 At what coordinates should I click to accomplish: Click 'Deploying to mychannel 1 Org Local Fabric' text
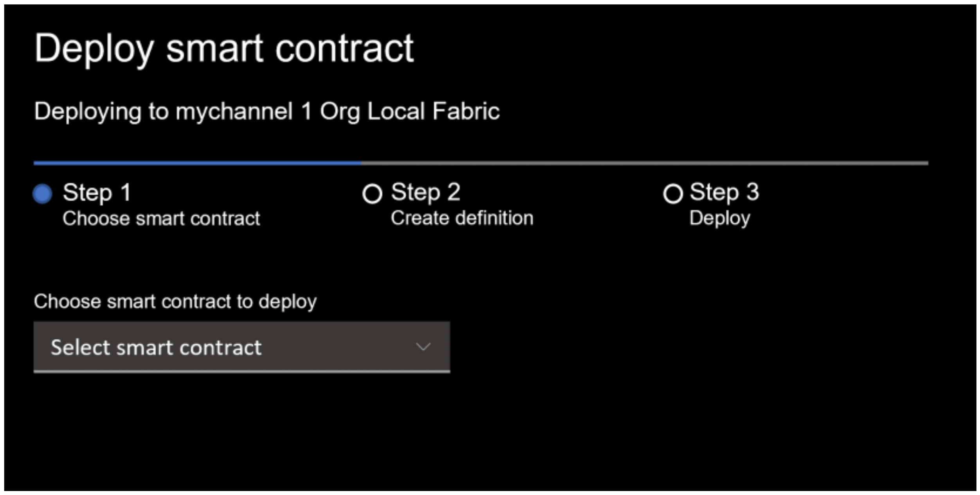(267, 111)
